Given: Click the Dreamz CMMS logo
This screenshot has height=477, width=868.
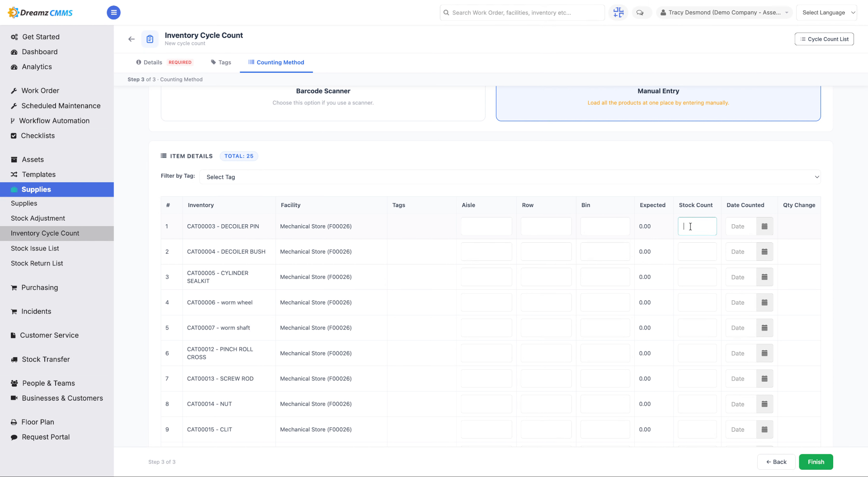Looking at the screenshot, I should pyautogui.click(x=40, y=13).
